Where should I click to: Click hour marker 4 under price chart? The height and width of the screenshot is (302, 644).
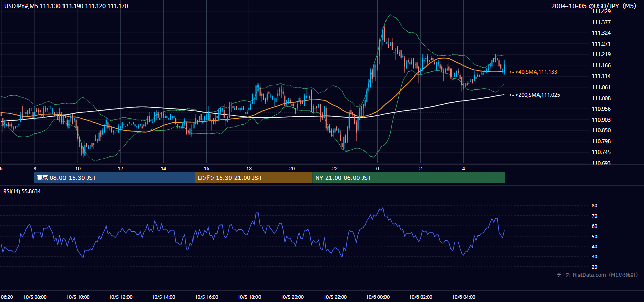pos(463,168)
